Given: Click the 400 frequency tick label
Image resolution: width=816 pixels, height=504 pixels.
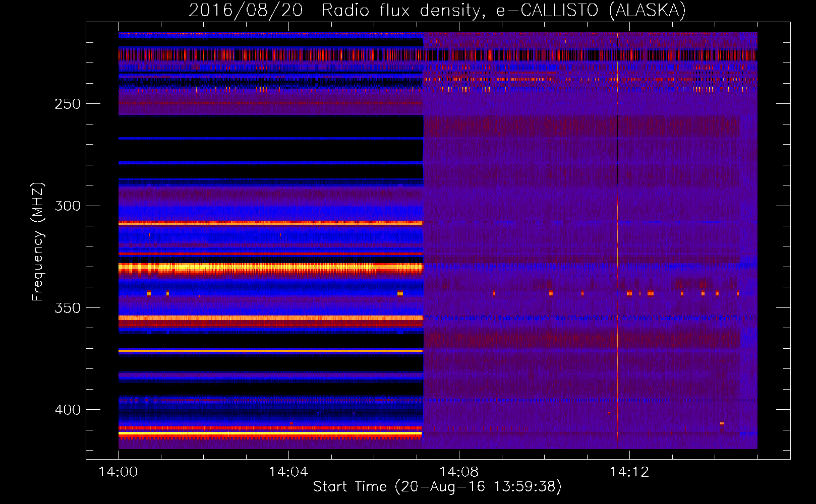Looking at the screenshot, I should click(68, 410).
